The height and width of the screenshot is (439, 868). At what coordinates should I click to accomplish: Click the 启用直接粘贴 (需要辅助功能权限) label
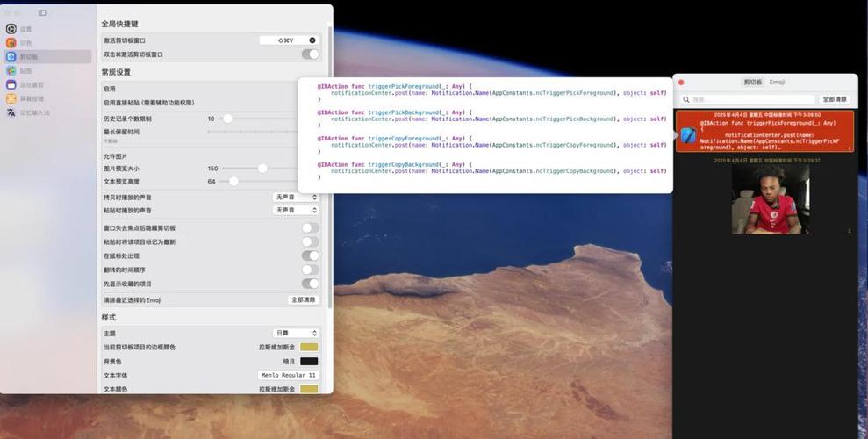click(x=149, y=103)
